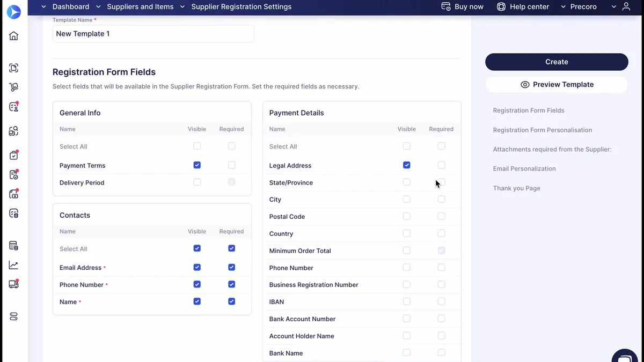The image size is (644, 362).
Task: Expand the chevron beside user profile
Action: [x=614, y=7]
